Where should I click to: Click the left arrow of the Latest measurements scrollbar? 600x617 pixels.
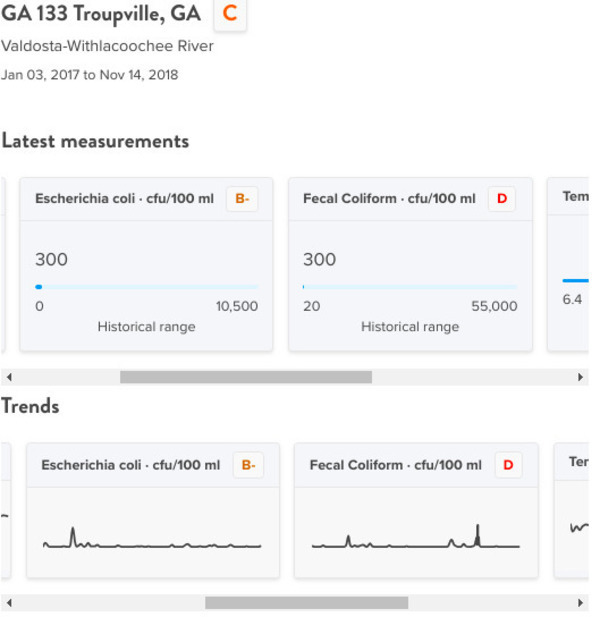click(x=9, y=377)
